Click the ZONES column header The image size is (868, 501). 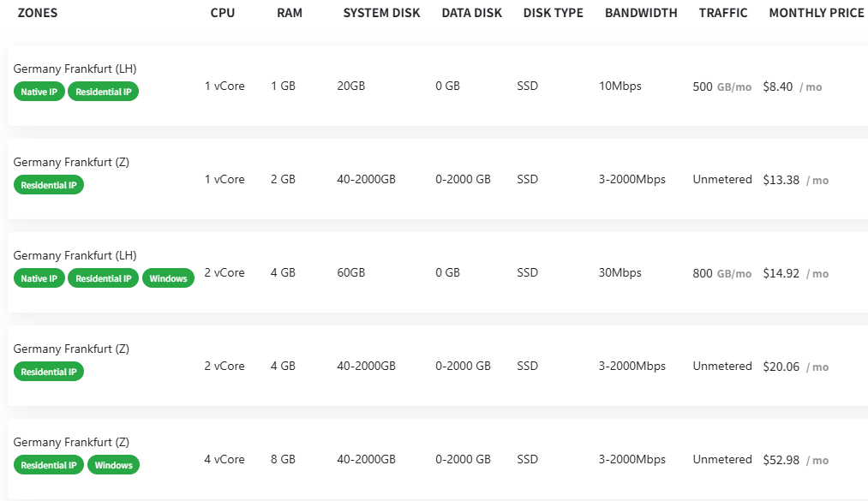click(38, 13)
